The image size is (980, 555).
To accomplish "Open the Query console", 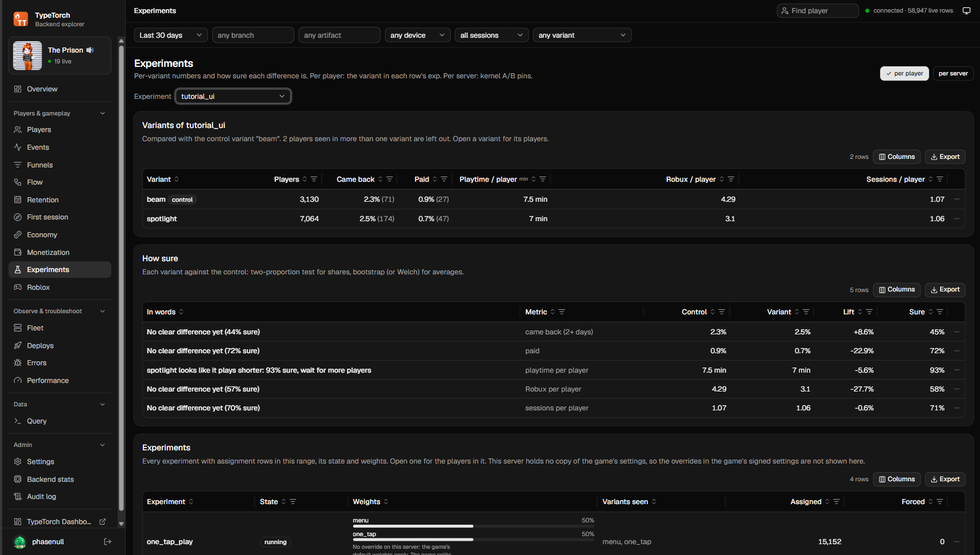I will click(x=60, y=421).
